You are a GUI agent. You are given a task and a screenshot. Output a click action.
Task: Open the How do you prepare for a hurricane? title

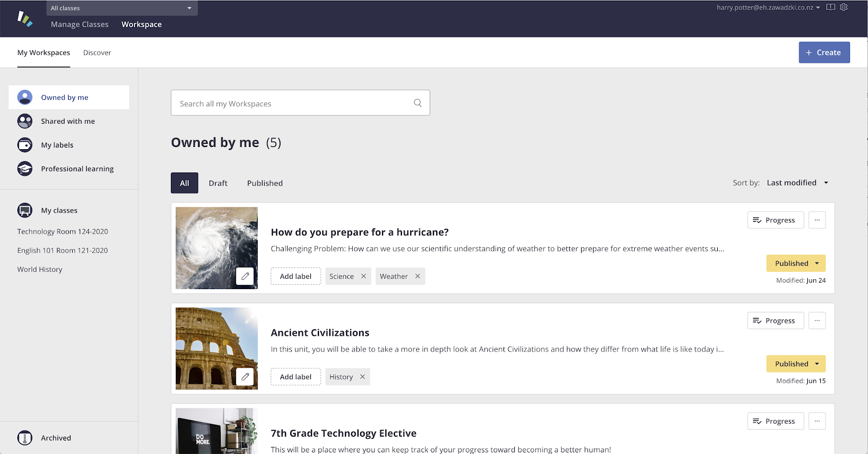pos(360,232)
